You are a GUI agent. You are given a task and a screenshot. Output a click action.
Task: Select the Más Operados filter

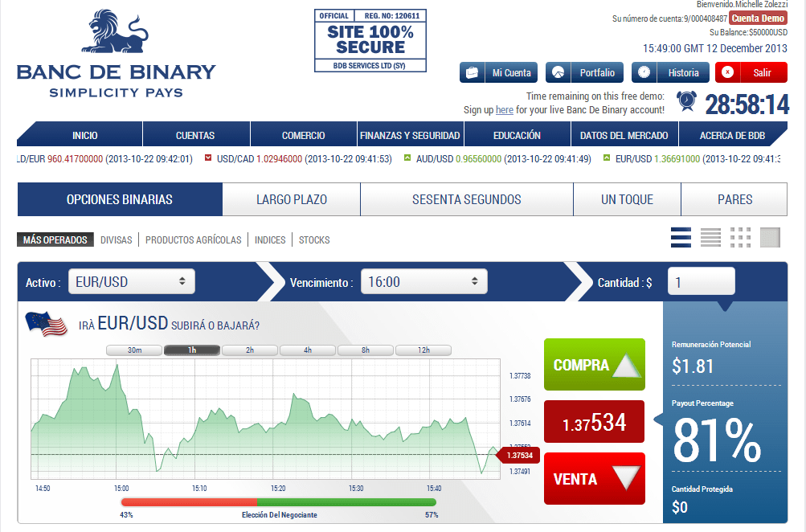(55, 239)
